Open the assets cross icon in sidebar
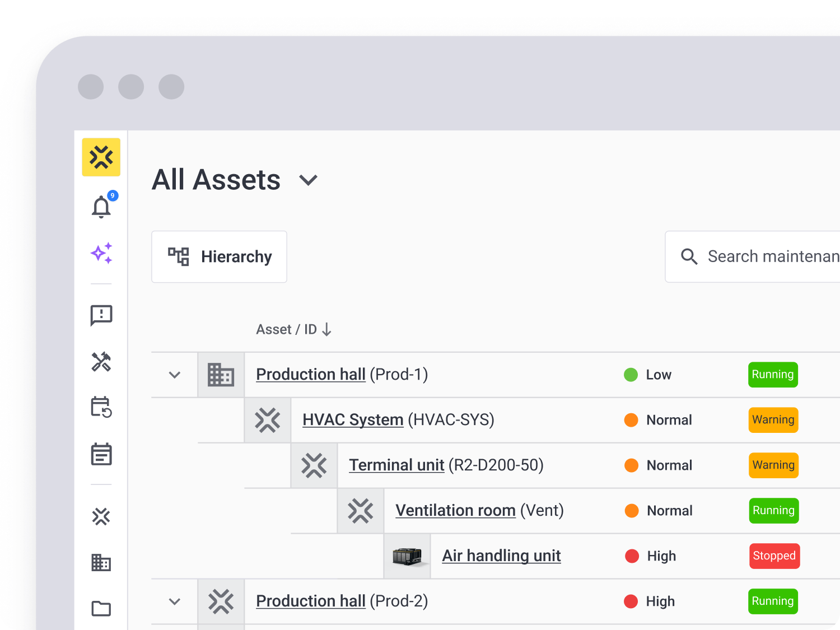840x630 pixels. pyautogui.click(x=101, y=516)
